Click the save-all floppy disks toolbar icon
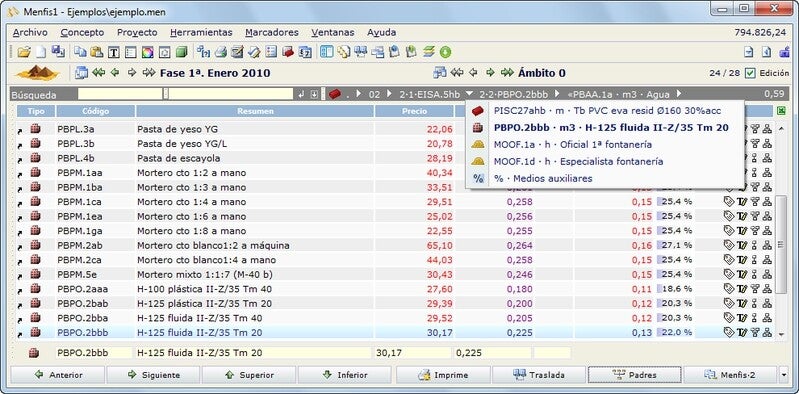Viewport: 799px width, 394px height. coord(58,51)
